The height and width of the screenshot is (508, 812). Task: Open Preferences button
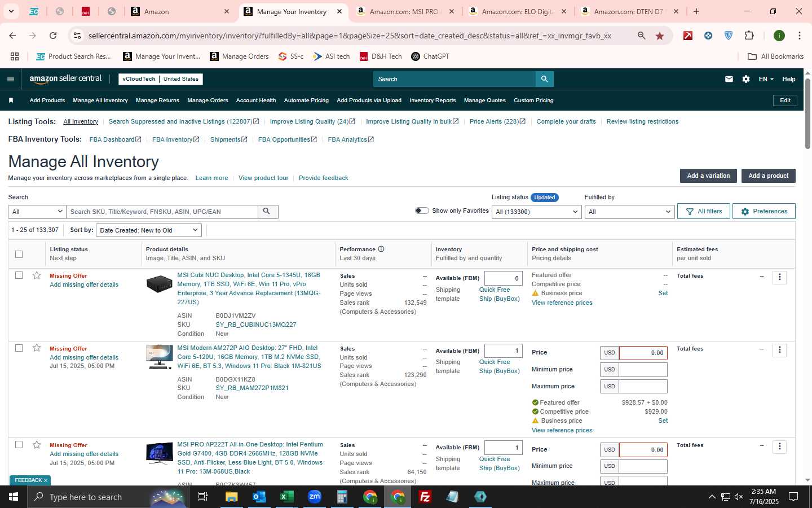tap(764, 211)
